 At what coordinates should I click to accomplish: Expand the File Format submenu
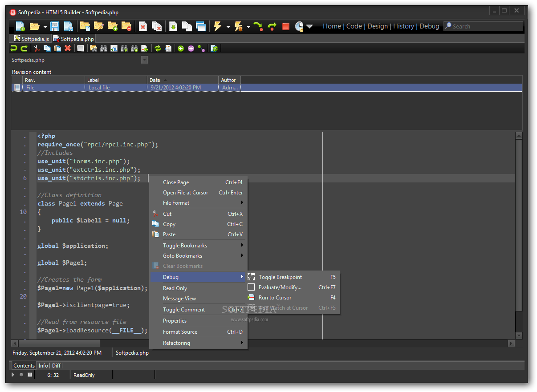click(198, 203)
